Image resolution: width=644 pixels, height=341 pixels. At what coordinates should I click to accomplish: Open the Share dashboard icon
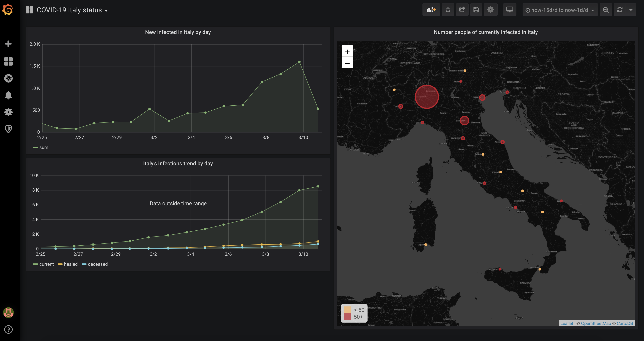462,10
